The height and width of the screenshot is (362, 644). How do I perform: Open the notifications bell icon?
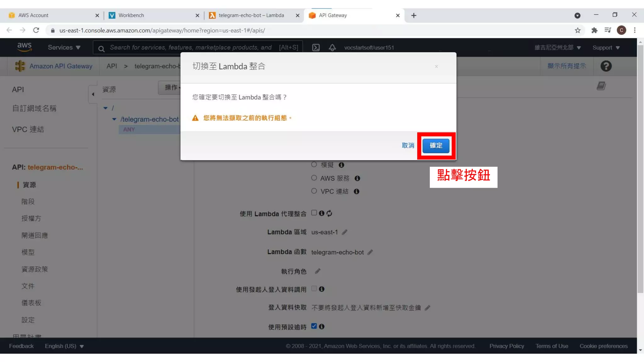click(332, 47)
